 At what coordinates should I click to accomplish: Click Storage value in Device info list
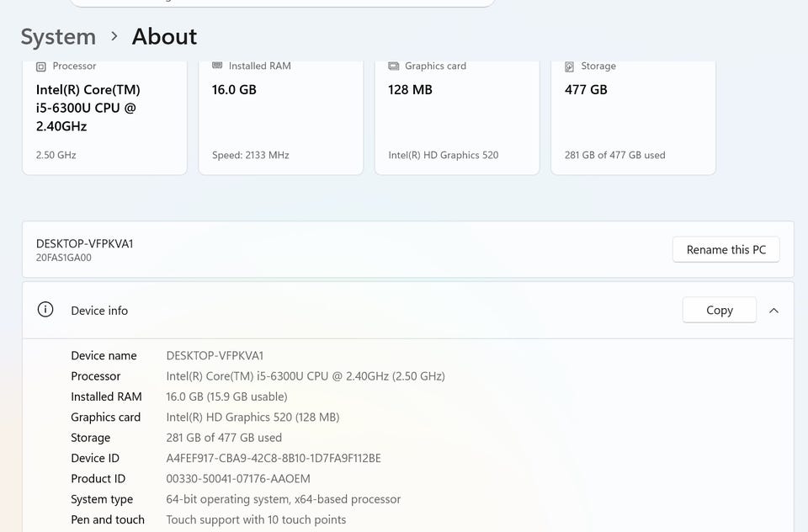point(224,438)
